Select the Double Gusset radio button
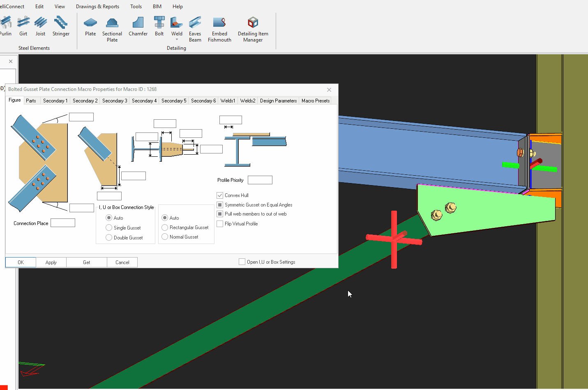Viewport: 588px width, 390px height. pos(109,237)
